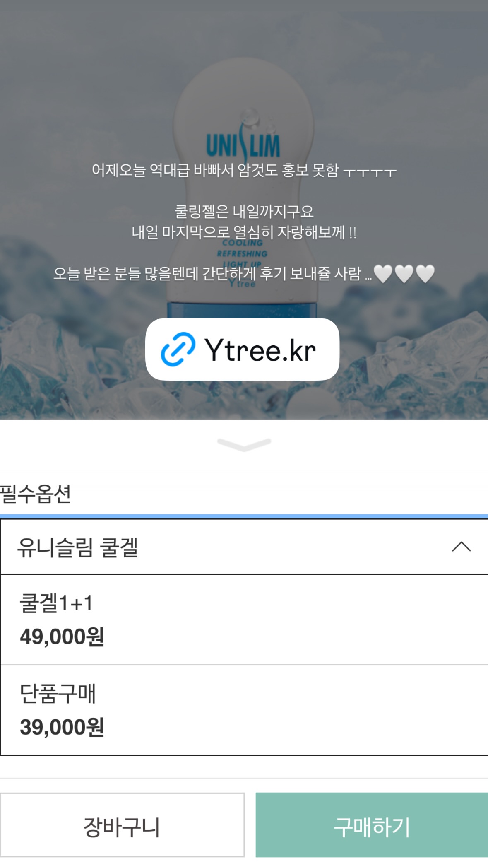Viewport: 488px width, 868px height.
Task: Select the 단품구매 option
Action: [x=244, y=710]
